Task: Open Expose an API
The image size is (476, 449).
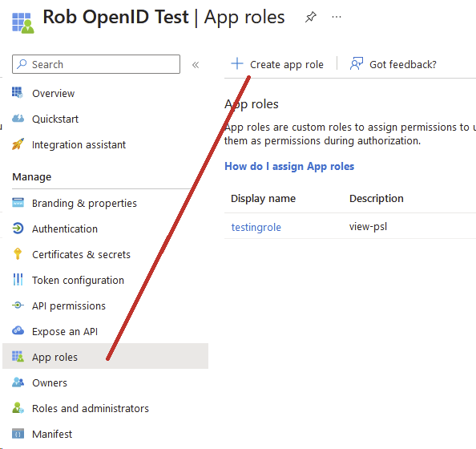Action: [x=65, y=331]
